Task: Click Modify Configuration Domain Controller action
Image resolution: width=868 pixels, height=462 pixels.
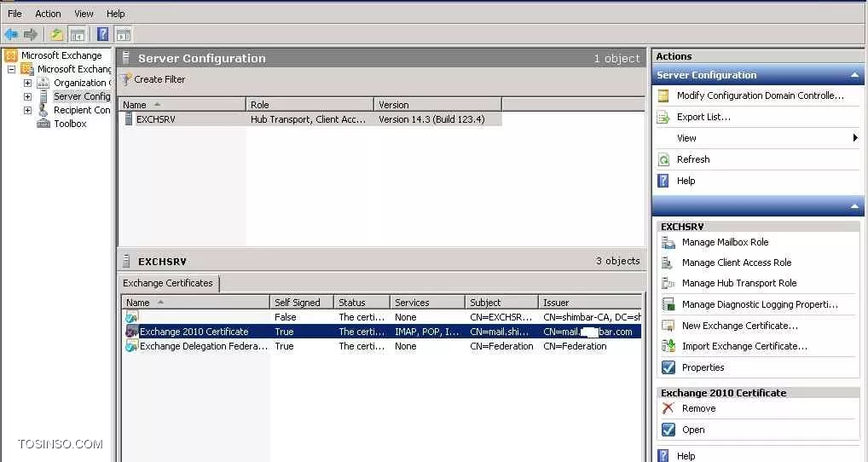Action: (x=760, y=95)
